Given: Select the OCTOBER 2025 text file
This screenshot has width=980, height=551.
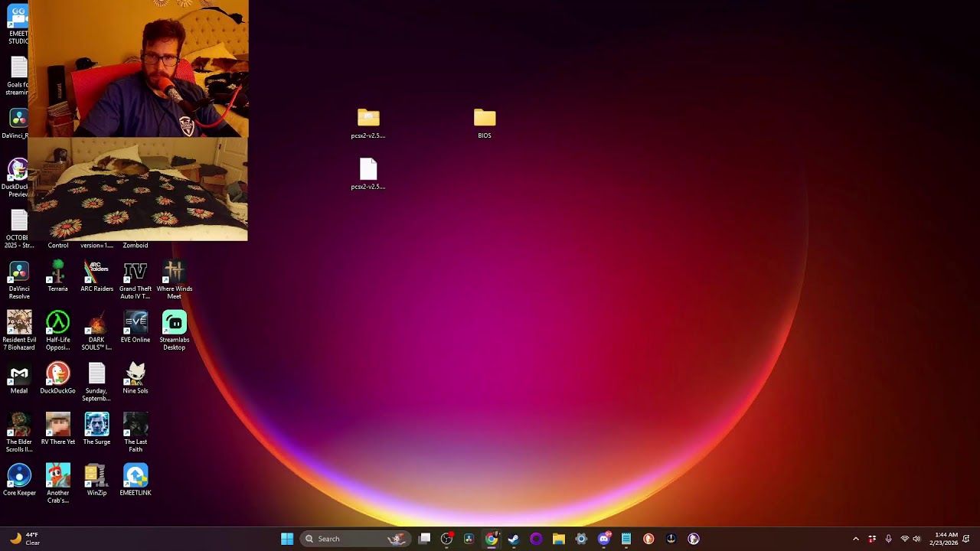Looking at the screenshot, I should 18,230.
